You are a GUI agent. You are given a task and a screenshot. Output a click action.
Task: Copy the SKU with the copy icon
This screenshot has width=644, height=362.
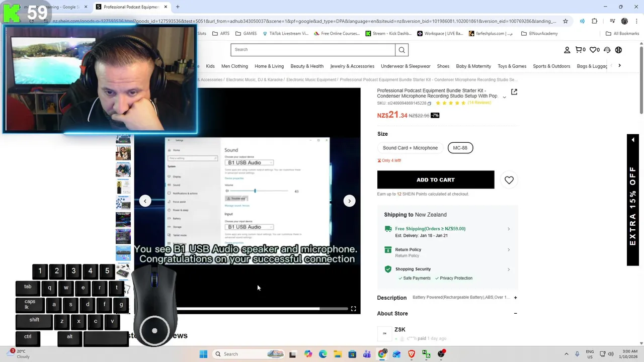point(429,104)
